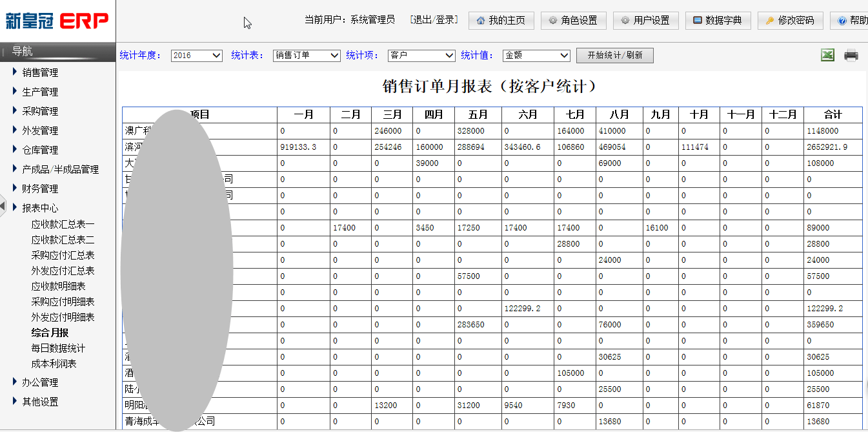
Task: Open the 统计项 dropdown showing 客户
Action: tap(421, 56)
